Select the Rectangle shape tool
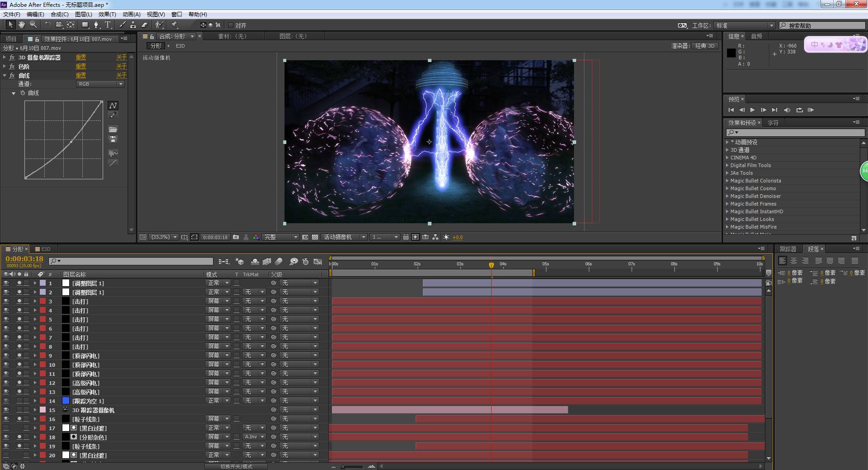Image resolution: width=868 pixels, height=470 pixels. 85,25
